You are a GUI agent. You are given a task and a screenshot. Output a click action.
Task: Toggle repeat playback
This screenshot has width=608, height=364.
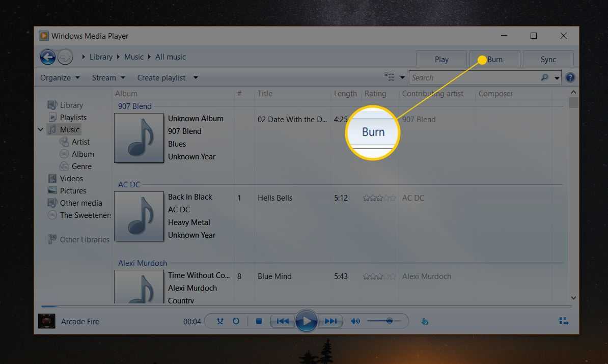tap(236, 321)
